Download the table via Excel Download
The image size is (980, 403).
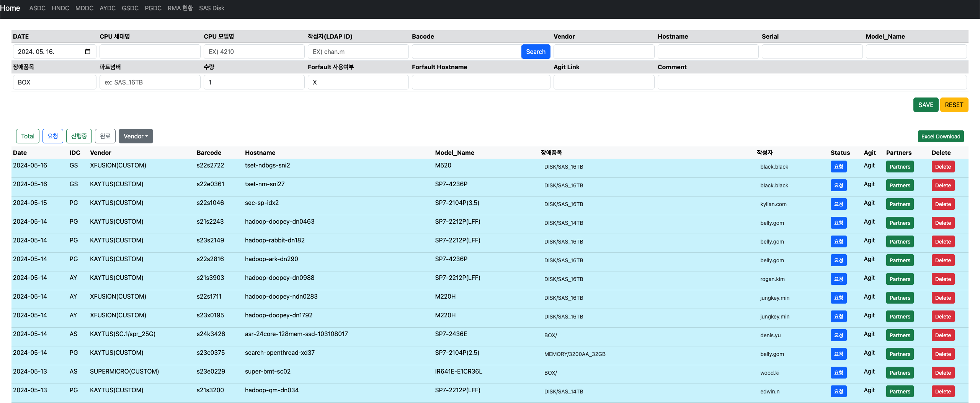941,136
